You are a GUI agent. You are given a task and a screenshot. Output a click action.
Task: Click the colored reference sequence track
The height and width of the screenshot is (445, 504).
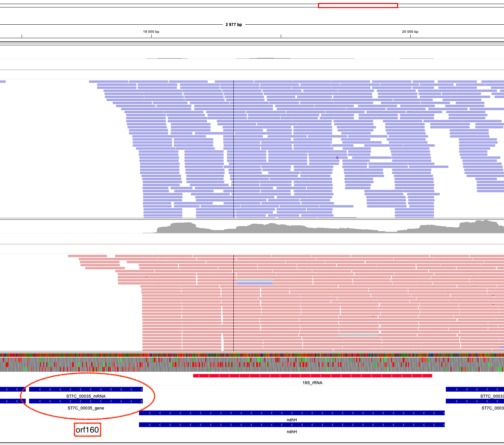(x=252, y=355)
